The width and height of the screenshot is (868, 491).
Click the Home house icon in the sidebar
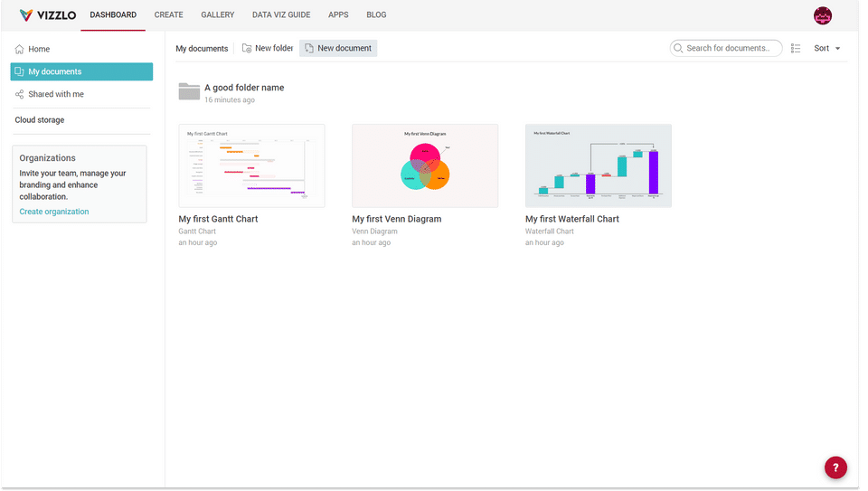click(20, 49)
